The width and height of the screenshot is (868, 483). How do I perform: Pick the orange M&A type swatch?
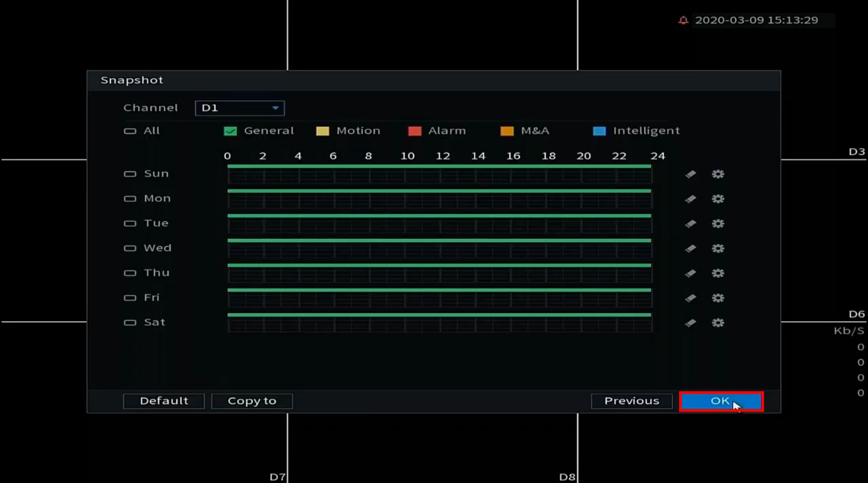(507, 131)
